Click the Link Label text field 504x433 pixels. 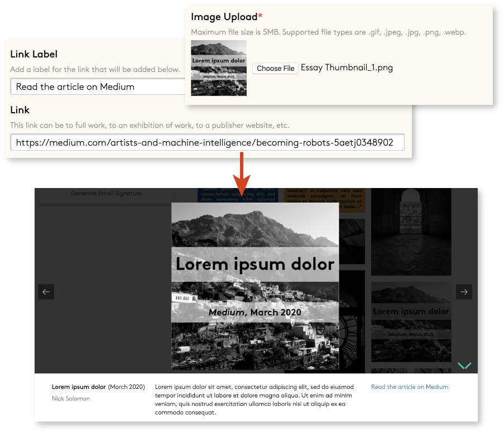coord(100,86)
